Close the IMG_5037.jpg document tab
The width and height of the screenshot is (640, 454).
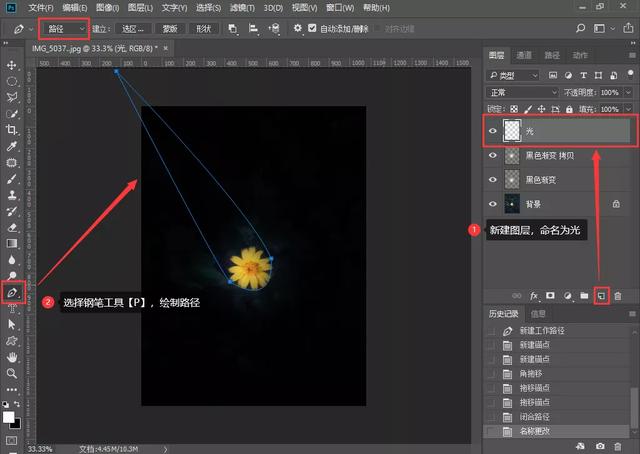point(166,48)
